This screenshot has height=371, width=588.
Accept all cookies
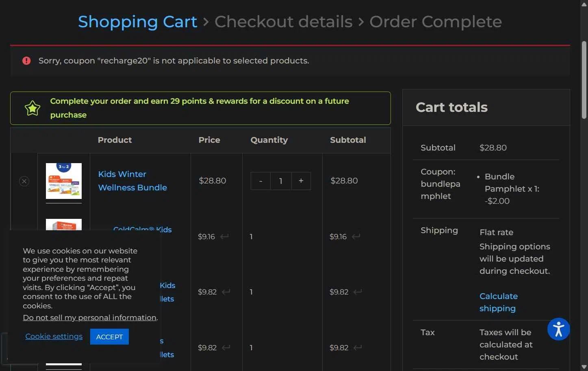click(x=109, y=337)
